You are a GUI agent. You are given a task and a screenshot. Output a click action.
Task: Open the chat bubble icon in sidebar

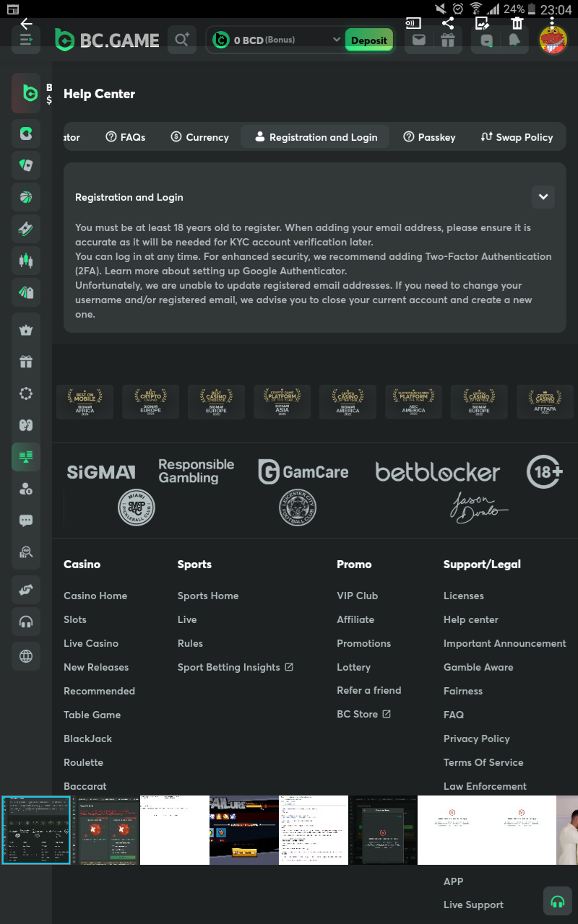(26, 520)
